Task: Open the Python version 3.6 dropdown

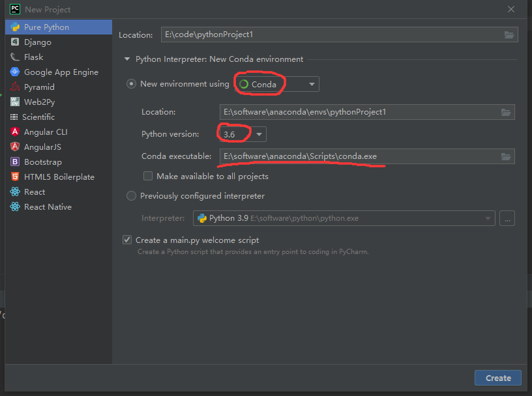Action: 243,134
